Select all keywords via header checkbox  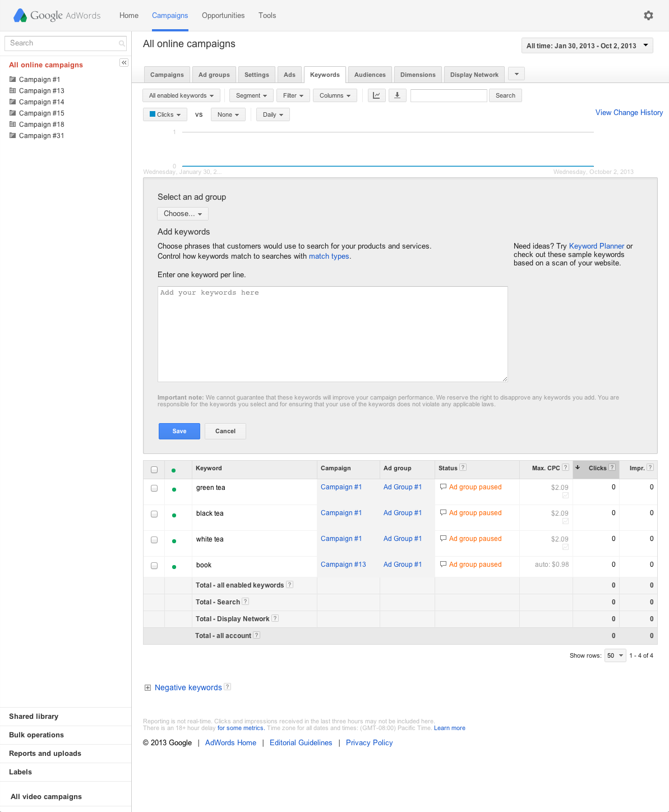154,470
